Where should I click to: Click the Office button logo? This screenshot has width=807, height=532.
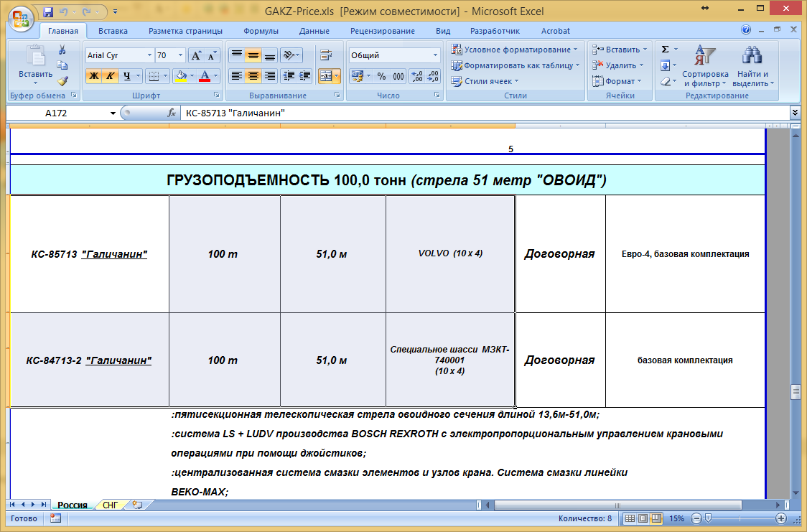(x=21, y=19)
